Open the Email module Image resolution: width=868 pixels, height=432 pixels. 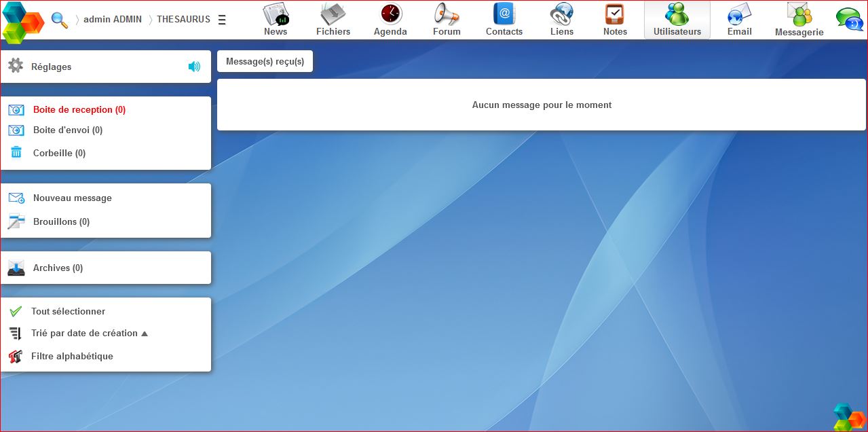(x=739, y=19)
